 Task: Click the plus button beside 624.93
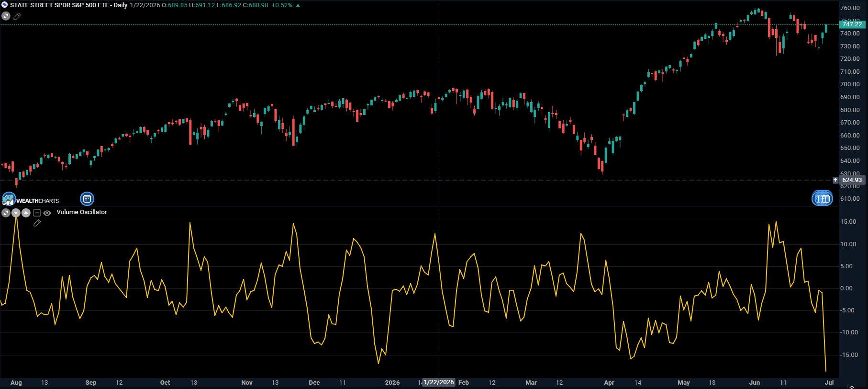pyautogui.click(x=835, y=180)
